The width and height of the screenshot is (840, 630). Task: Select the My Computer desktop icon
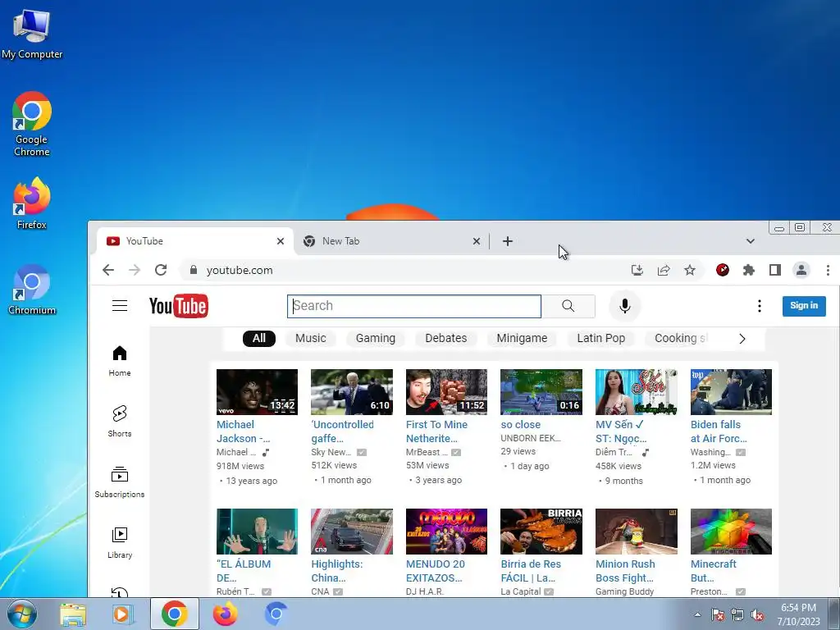[32, 34]
